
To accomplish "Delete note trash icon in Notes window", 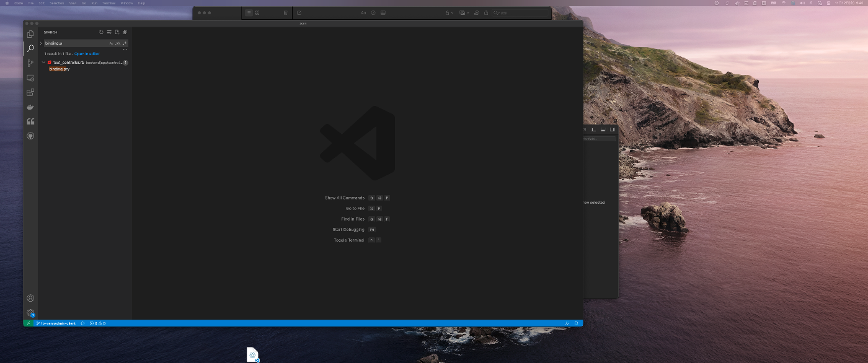I will point(286,12).
